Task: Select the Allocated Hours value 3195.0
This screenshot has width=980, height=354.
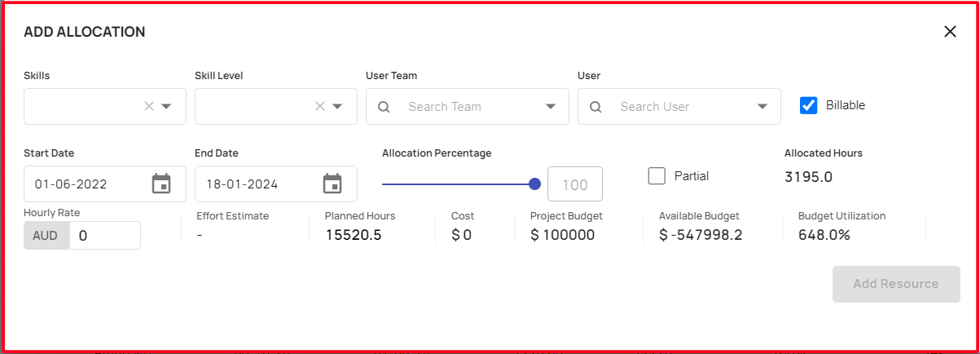Action: pos(808,177)
